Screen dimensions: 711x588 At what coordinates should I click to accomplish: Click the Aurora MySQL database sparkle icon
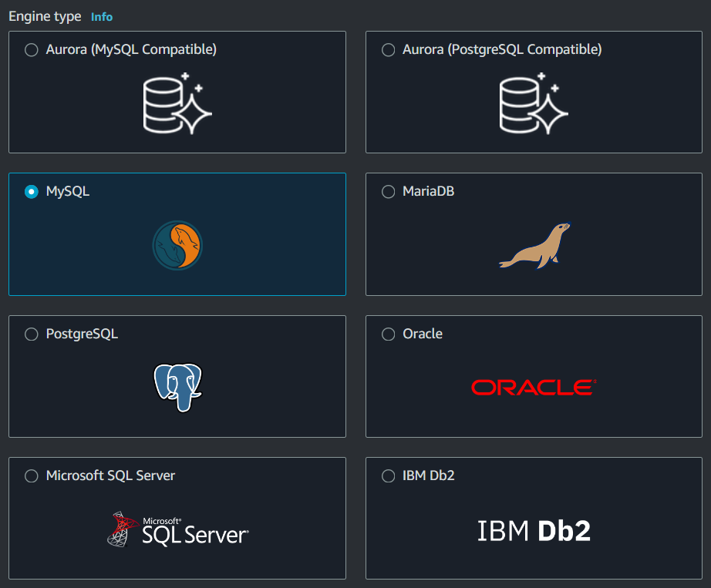[x=177, y=103]
